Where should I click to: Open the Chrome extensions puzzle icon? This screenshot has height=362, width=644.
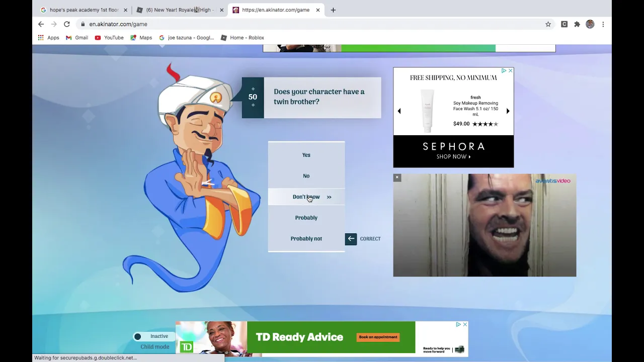577,24
